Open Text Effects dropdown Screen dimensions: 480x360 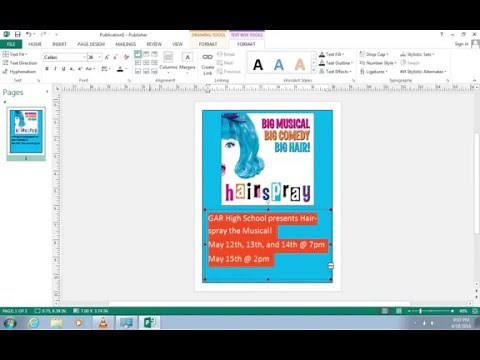pyautogui.click(x=335, y=71)
